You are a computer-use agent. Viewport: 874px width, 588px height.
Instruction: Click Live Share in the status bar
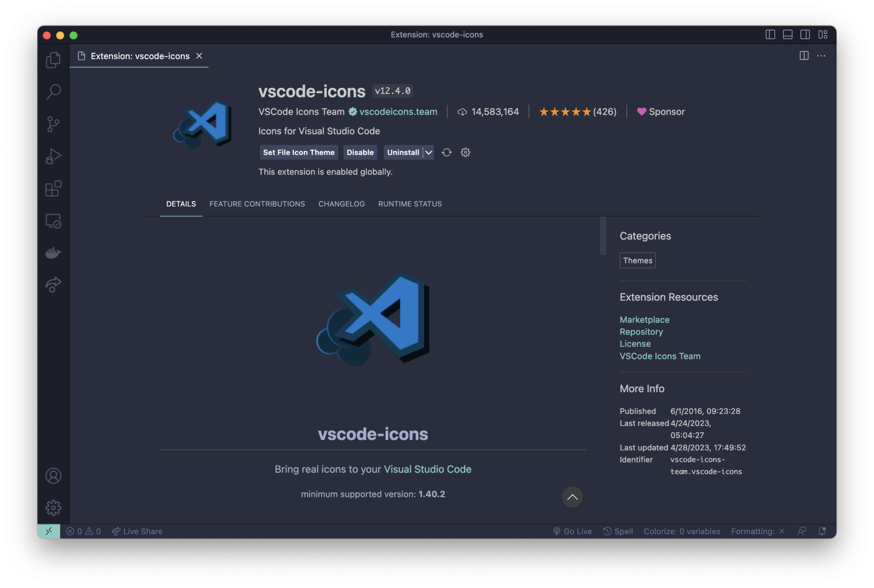(137, 531)
